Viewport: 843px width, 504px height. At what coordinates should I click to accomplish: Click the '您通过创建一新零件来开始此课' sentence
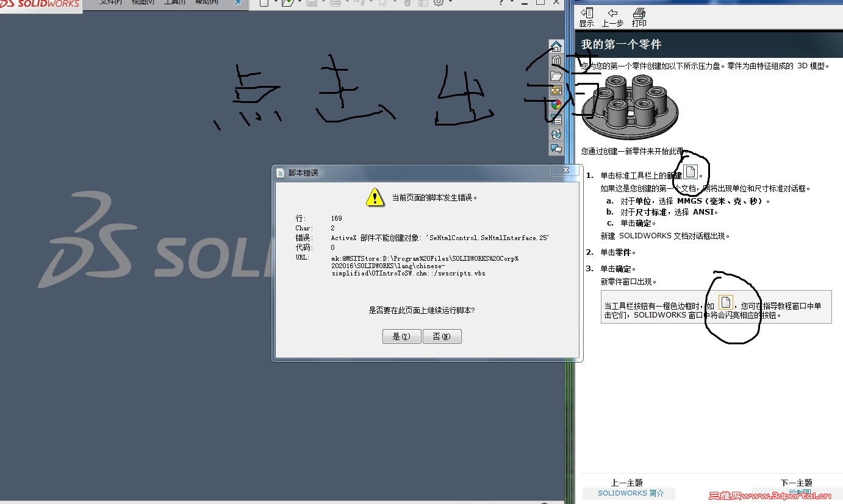633,151
